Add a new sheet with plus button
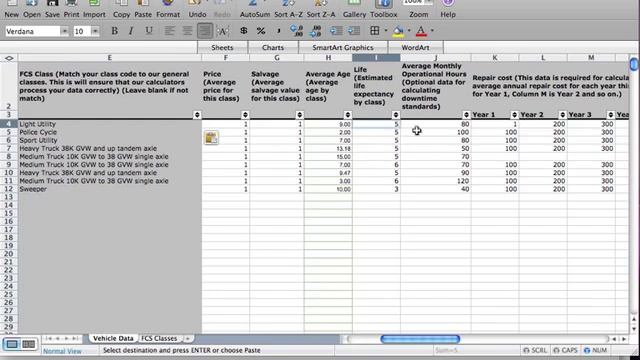 187,338
